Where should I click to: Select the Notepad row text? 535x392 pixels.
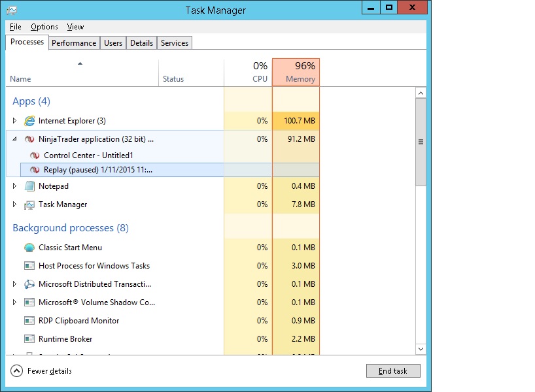click(54, 186)
